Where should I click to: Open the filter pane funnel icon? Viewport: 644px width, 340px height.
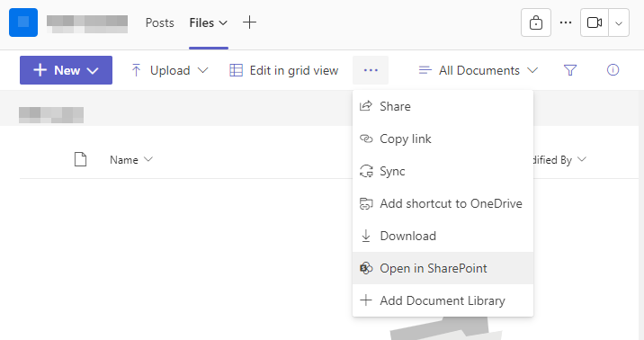pyautogui.click(x=570, y=70)
